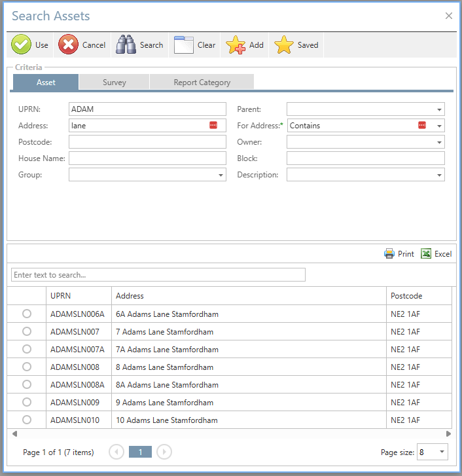Click the Clear criteria icon

[x=184, y=45]
